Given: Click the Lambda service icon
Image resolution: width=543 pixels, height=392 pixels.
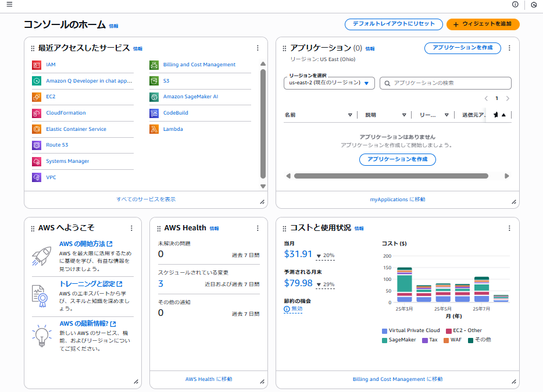Looking at the screenshot, I should 153,129.
